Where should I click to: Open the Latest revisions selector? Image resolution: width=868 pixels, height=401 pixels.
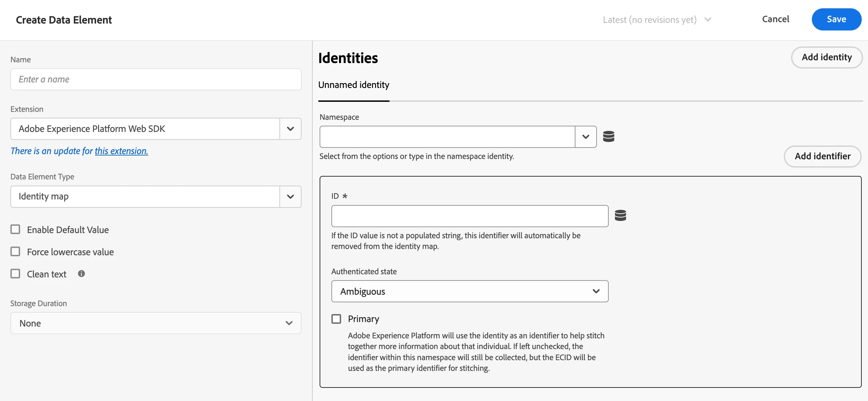tap(657, 20)
